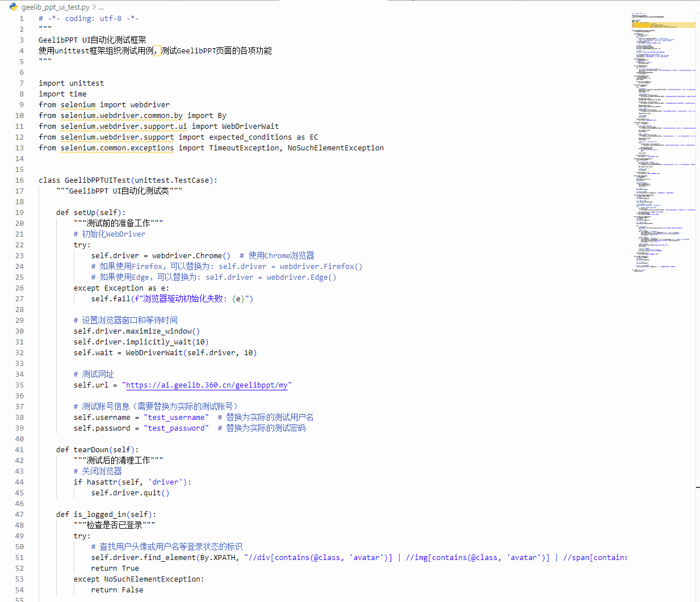The width and height of the screenshot is (700, 602).
Task: Expand the breadcrumb ellipsis after the filename
Action: coord(101,7)
